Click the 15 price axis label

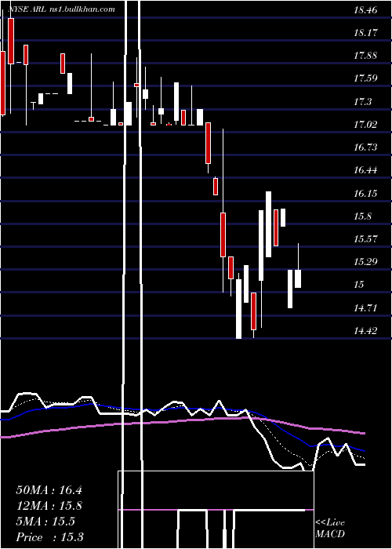tap(359, 285)
